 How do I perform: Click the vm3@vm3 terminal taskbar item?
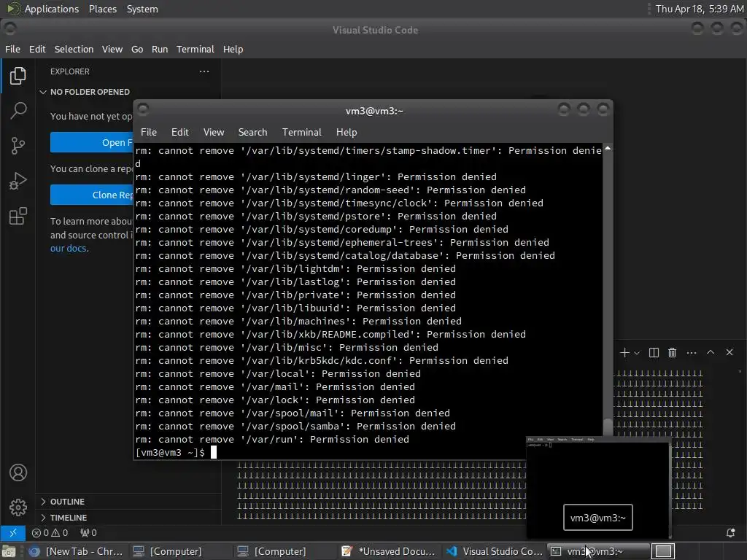(597, 551)
